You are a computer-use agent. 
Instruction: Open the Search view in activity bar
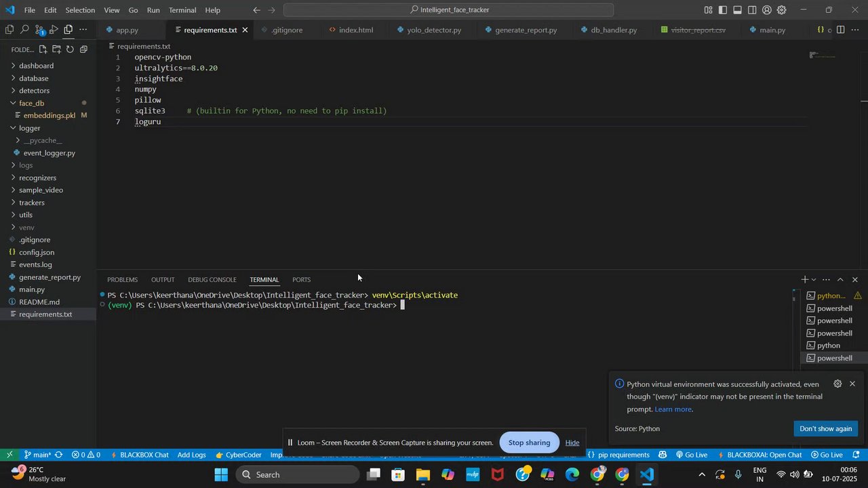[x=24, y=30]
